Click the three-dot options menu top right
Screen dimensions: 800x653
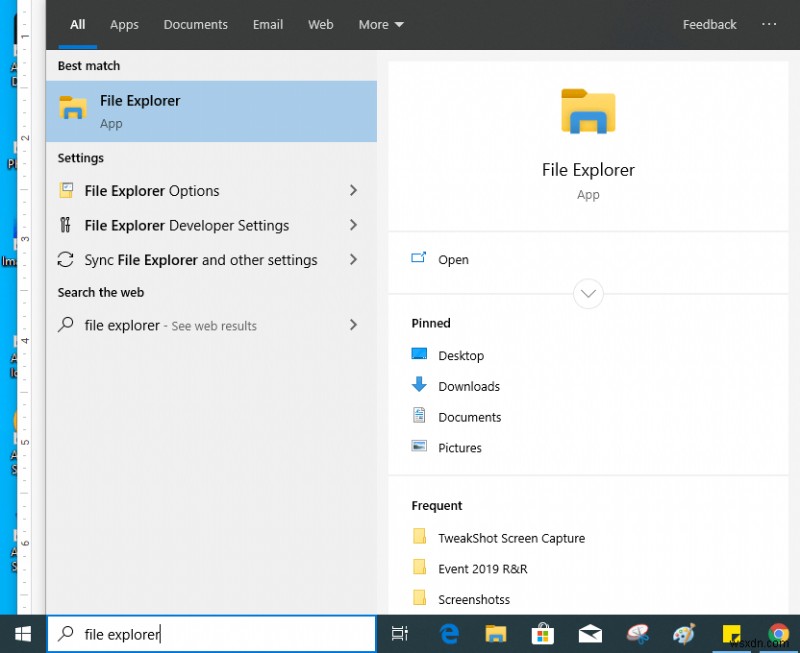point(768,24)
